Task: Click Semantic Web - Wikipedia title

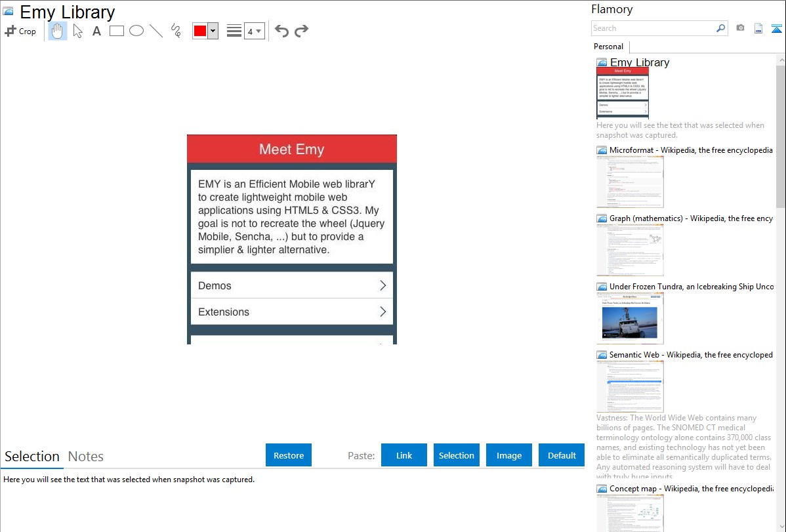Action: coord(691,354)
